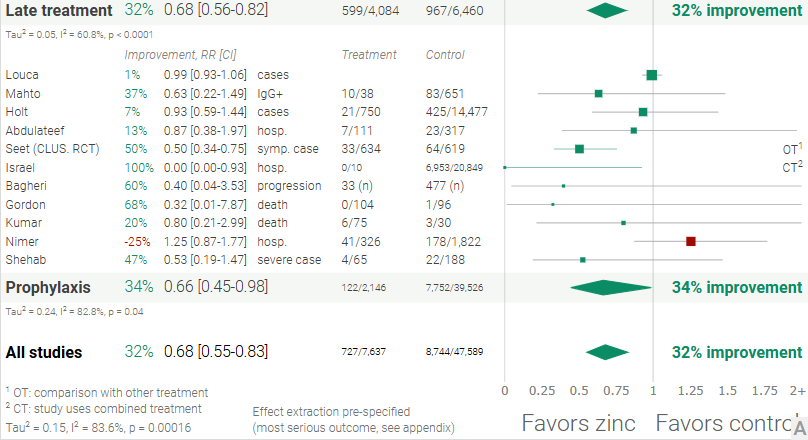Click the Favors zinc axis label
Viewport: 808px width, 440px height.
578,423
